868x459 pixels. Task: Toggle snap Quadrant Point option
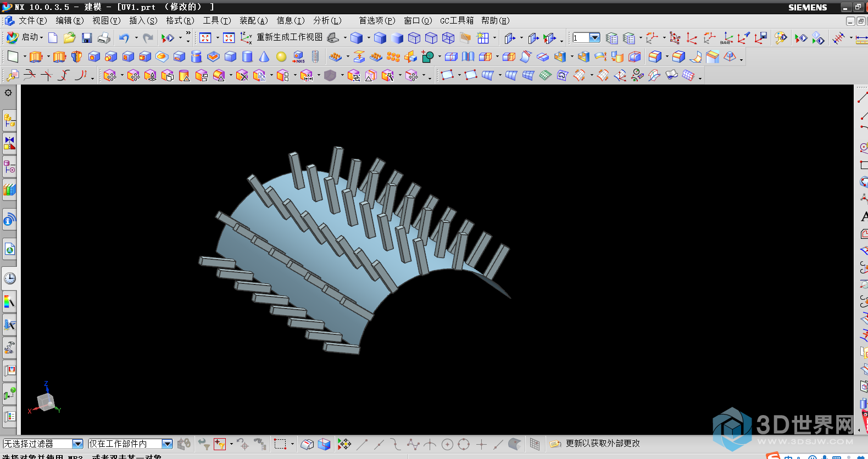pyautogui.click(x=464, y=444)
